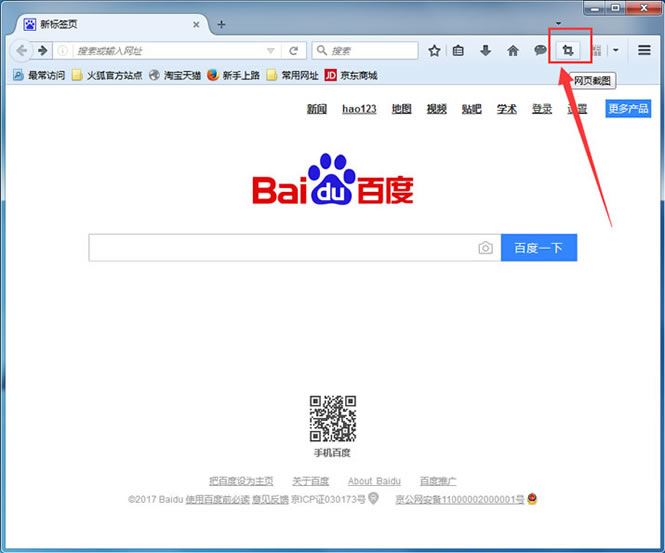Click the back navigation arrow
The width and height of the screenshot is (665, 553).
point(21,51)
